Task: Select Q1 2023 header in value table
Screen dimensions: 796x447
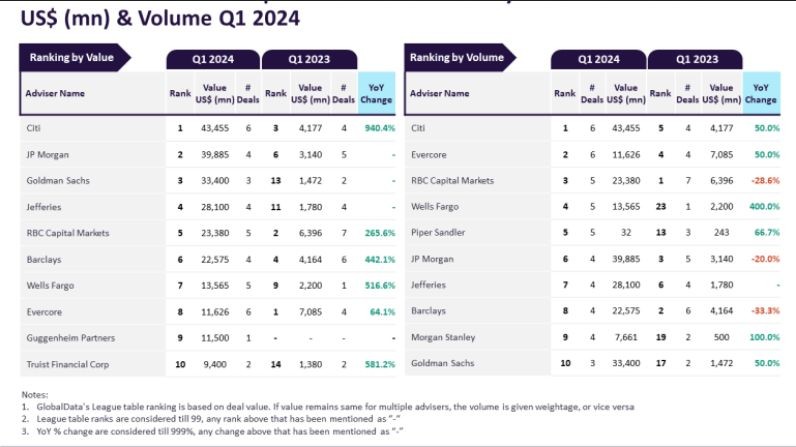Action: click(x=309, y=60)
